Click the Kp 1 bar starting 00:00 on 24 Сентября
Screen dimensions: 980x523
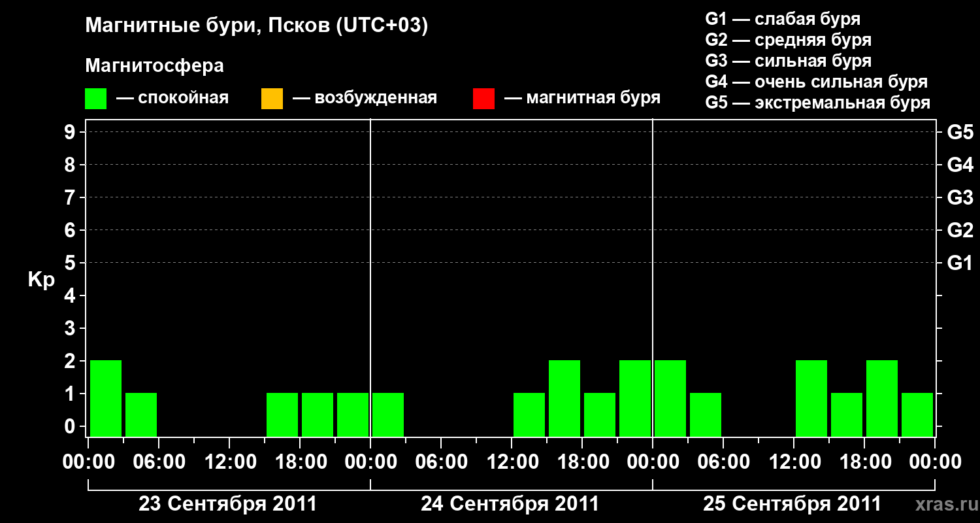click(388, 414)
